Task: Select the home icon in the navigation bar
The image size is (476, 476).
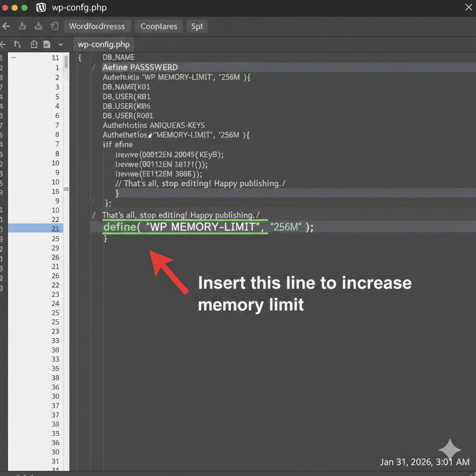Action: [33, 44]
